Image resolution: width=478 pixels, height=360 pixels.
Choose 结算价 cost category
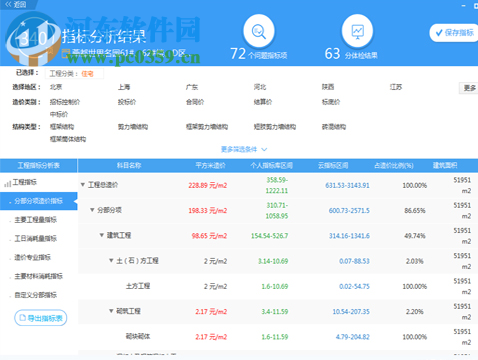[x=263, y=102]
